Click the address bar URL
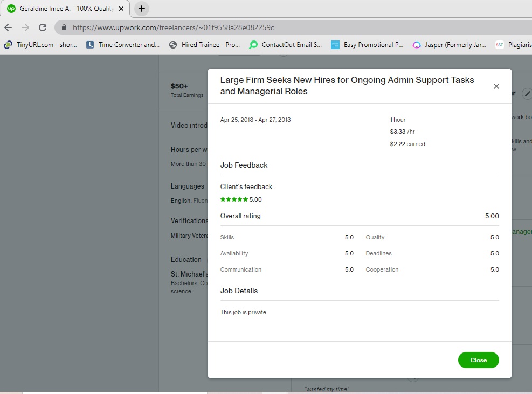Screen dimensions: 532x394 (x=174, y=27)
